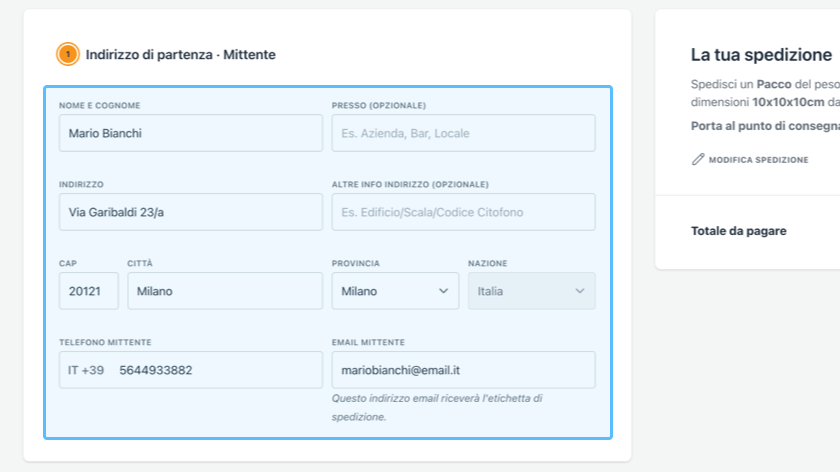Click the Altre info indirizzo field
Image resolution: width=840 pixels, height=472 pixels.
[x=463, y=212]
